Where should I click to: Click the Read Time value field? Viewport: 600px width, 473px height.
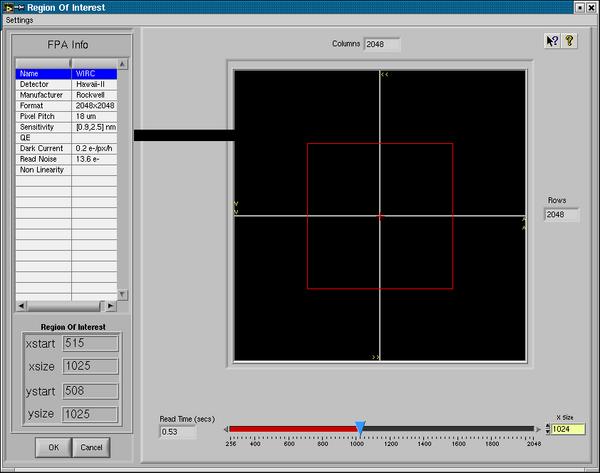(x=177, y=432)
